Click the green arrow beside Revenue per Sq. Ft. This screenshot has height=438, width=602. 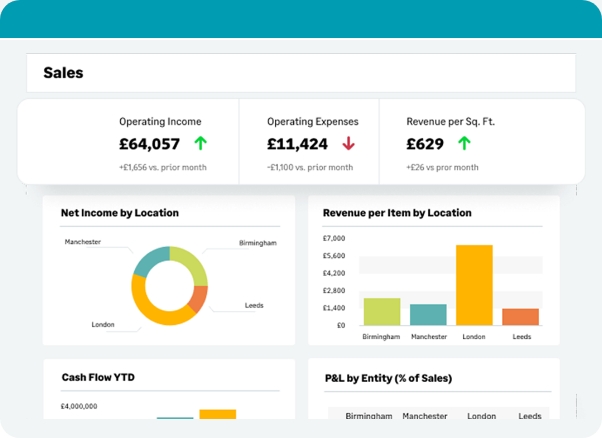coord(464,143)
